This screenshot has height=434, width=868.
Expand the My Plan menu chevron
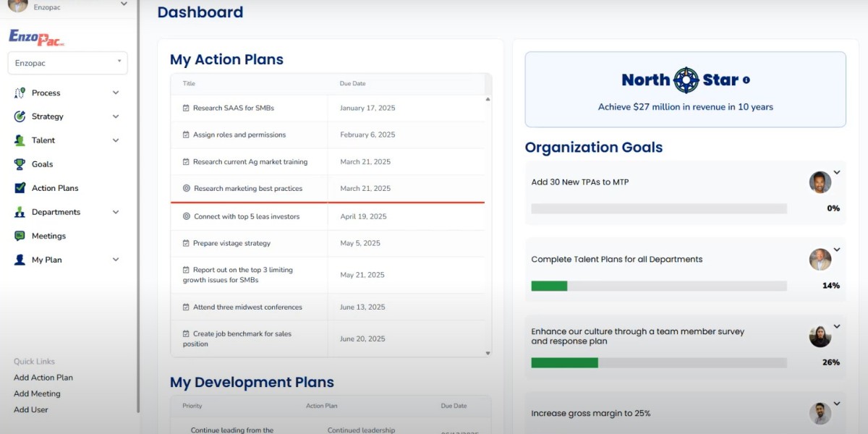pos(116,260)
